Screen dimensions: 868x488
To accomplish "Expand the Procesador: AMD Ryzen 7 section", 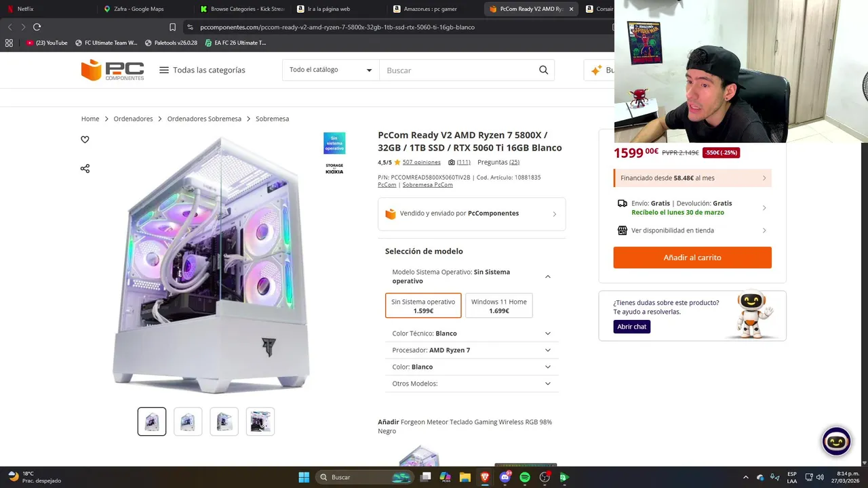I will pyautogui.click(x=472, y=350).
